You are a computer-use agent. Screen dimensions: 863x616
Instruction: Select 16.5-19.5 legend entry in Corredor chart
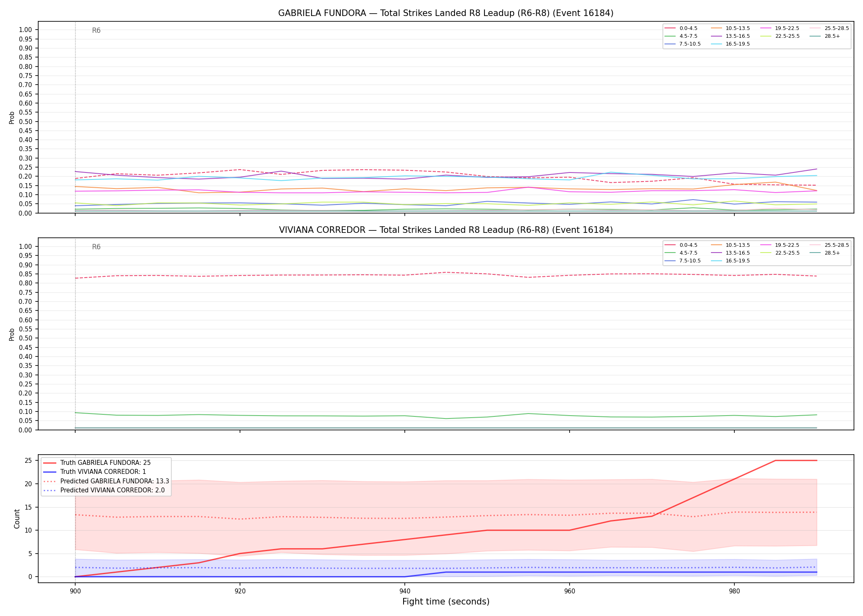click(731, 261)
